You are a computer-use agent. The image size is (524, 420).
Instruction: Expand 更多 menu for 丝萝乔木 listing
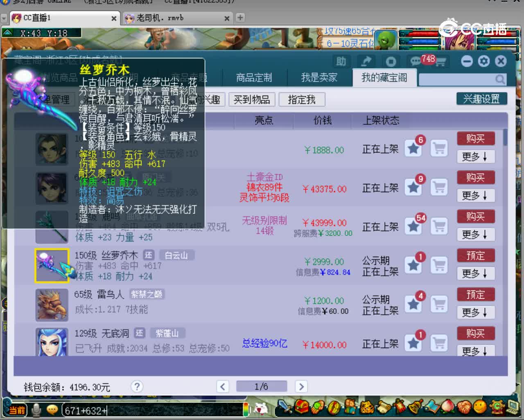tap(476, 273)
